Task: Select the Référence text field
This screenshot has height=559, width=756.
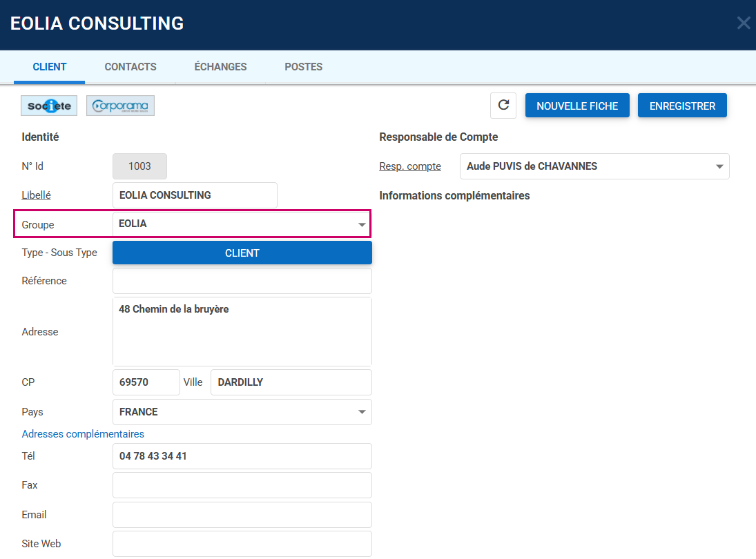Action: point(242,281)
